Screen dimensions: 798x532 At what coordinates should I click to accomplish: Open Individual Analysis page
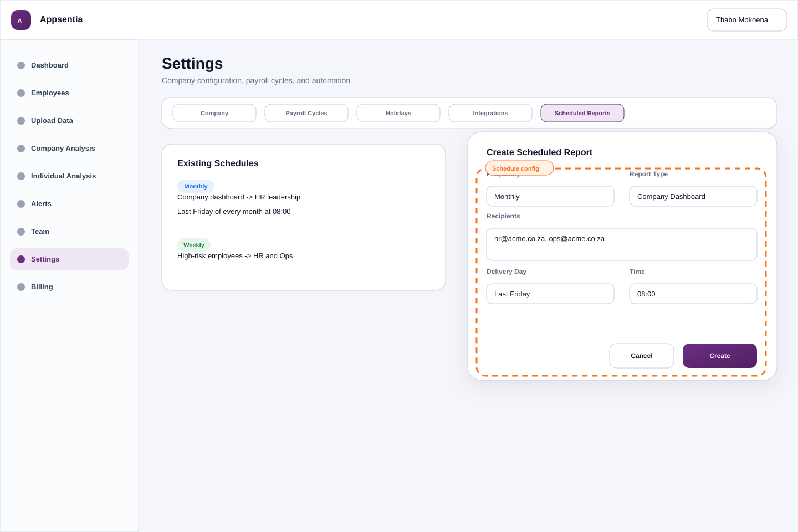(69, 176)
